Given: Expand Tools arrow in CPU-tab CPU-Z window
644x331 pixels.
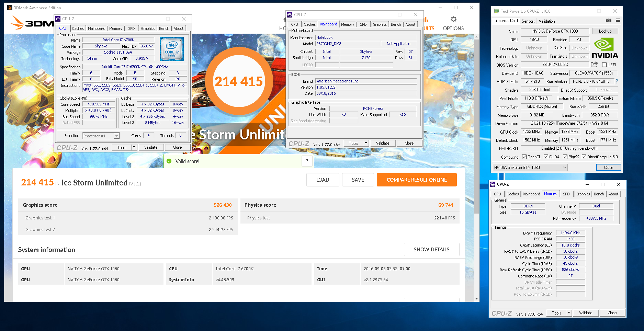Looking at the screenshot, I should click(134, 147).
